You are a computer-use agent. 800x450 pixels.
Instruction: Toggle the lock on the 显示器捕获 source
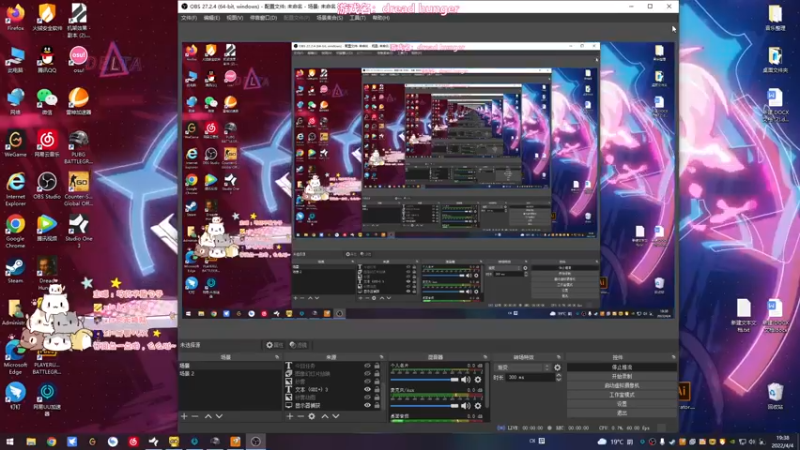point(377,405)
